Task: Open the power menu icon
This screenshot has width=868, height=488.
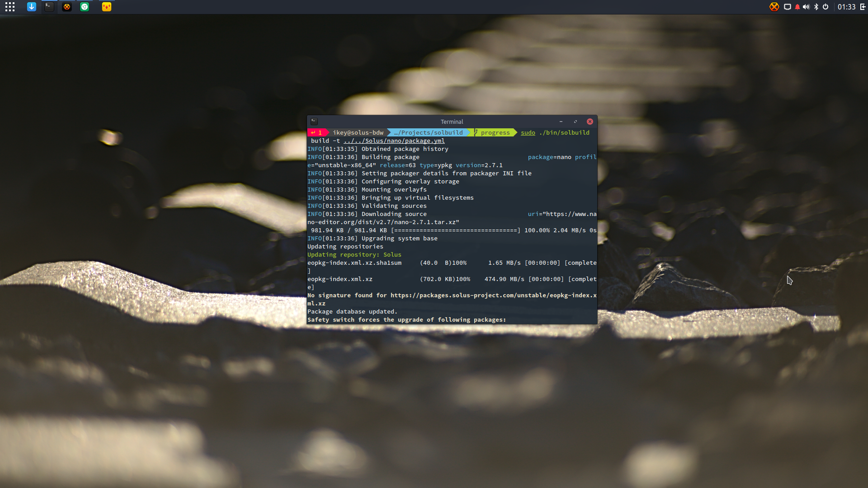Action: point(826,7)
